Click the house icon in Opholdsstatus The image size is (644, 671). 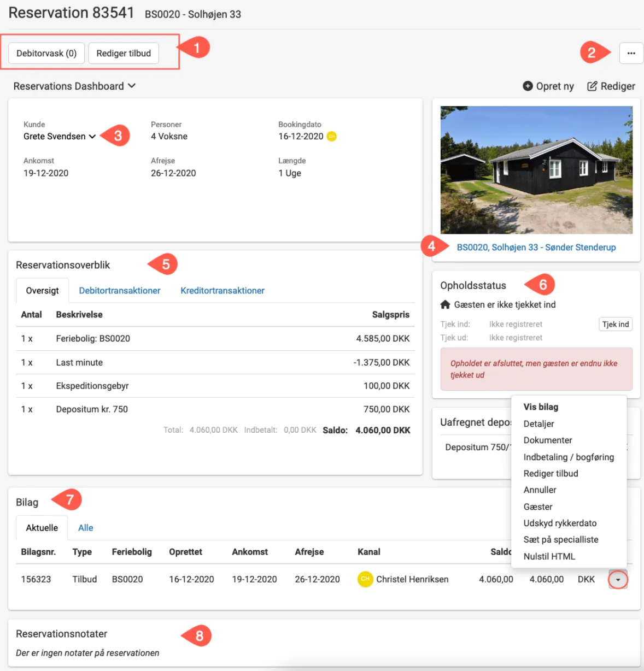click(446, 305)
